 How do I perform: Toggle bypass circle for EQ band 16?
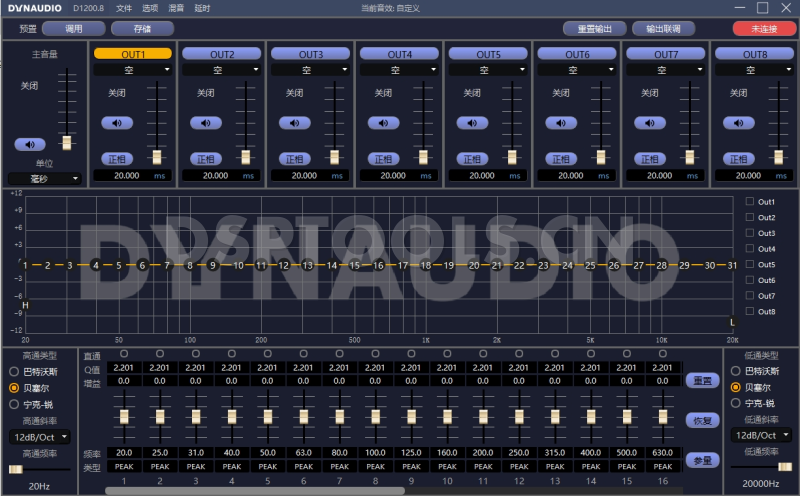[663, 354]
